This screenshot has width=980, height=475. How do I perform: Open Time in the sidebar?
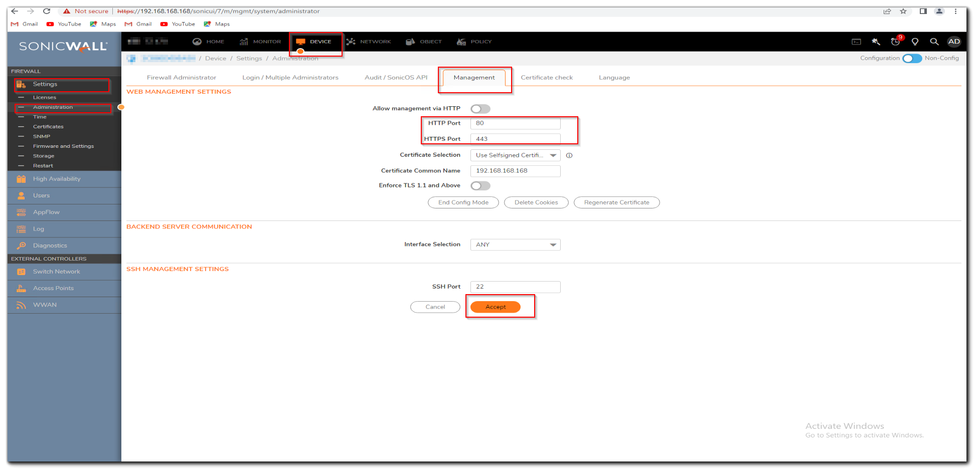point(40,117)
